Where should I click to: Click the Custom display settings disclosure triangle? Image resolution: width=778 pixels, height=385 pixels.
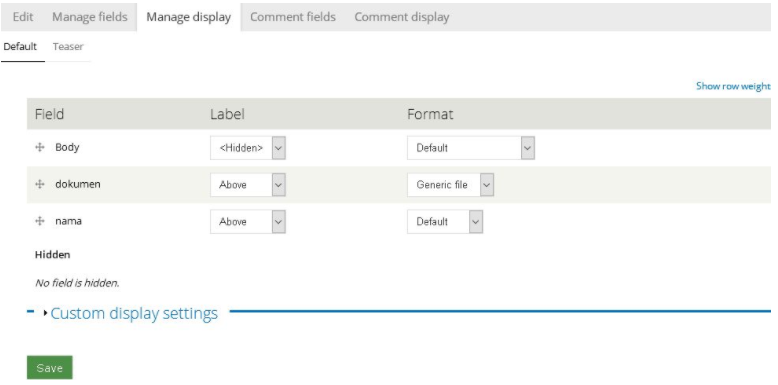click(46, 313)
